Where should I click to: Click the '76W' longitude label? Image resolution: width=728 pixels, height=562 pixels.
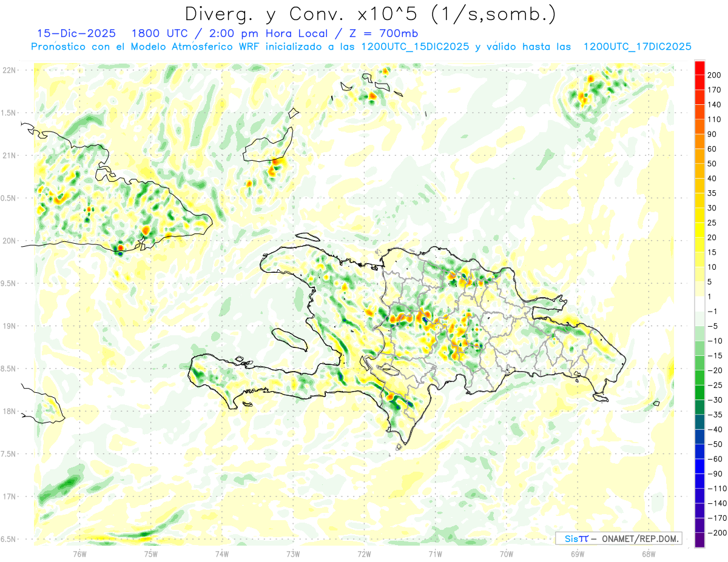click(x=79, y=554)
